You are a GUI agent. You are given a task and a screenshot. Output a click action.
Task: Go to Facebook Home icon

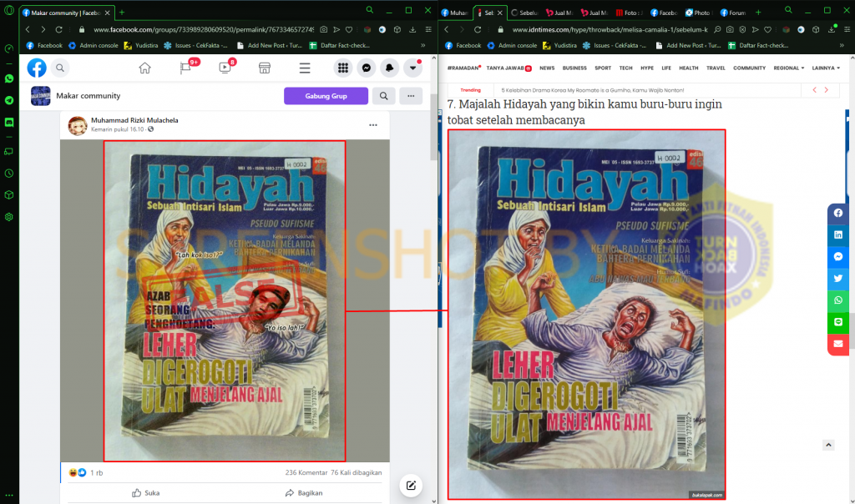144,68
